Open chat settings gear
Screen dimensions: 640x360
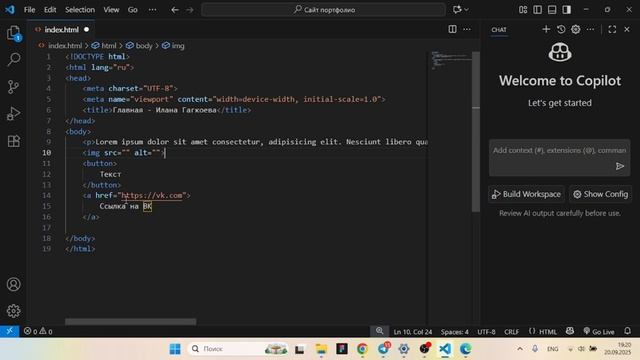[x=576, y=29]
